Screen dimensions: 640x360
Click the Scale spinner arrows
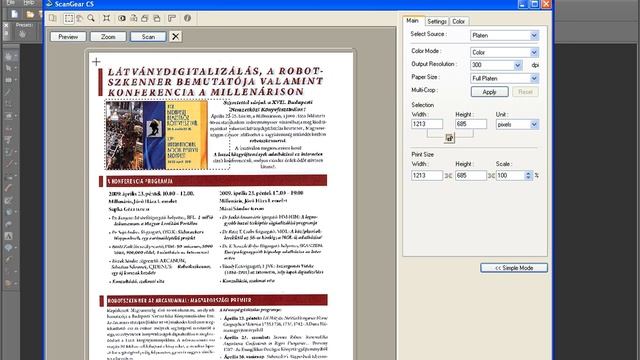(529, 176)
